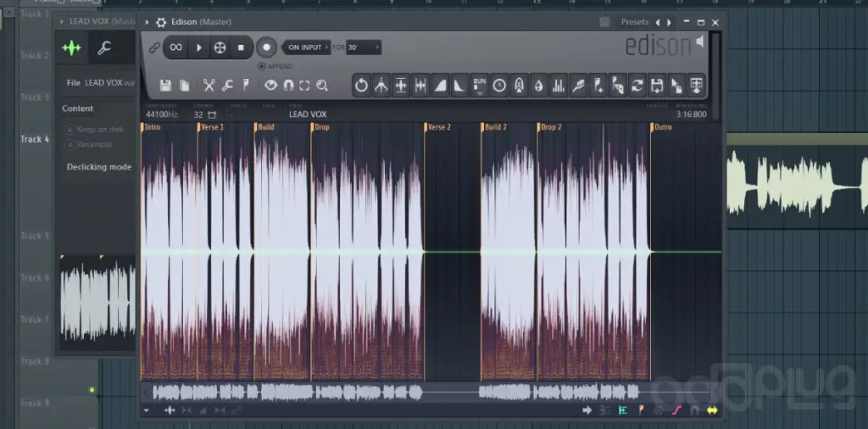
Task: Open the View eye menu
Action: click(x=270, y=86)
